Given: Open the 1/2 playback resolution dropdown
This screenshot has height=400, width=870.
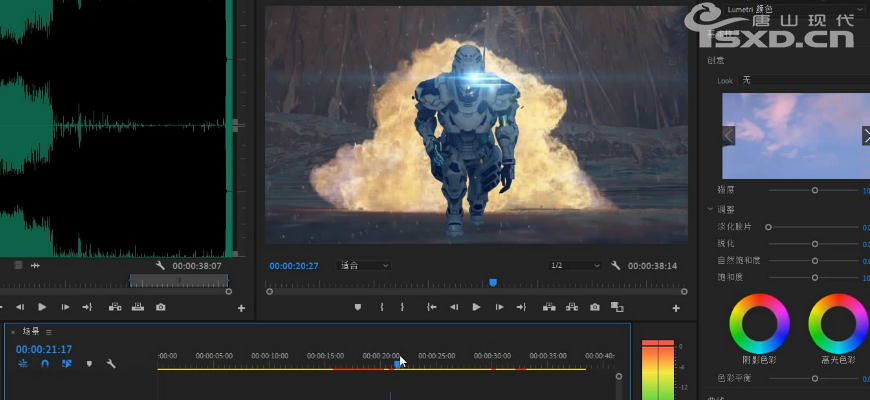Looking at the screenshot, I should pos(575,266).
